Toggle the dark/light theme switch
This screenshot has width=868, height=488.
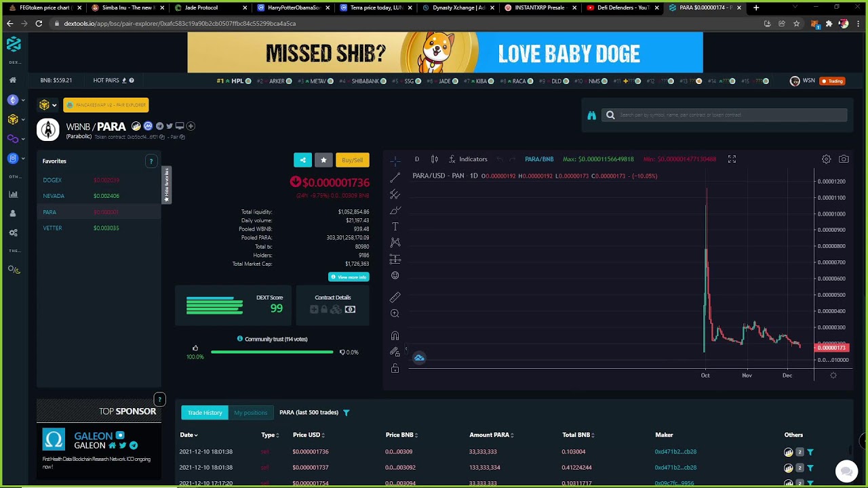coord(14,270)
